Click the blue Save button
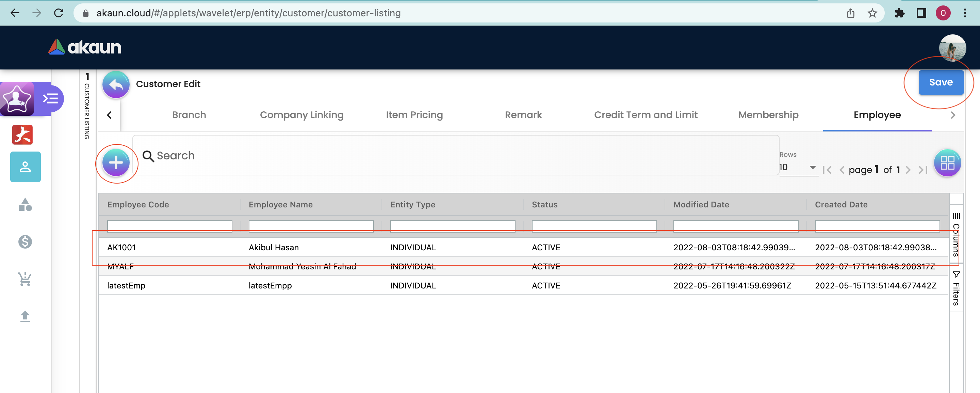Viewport: 980px width, 393px height. [941, 82]
